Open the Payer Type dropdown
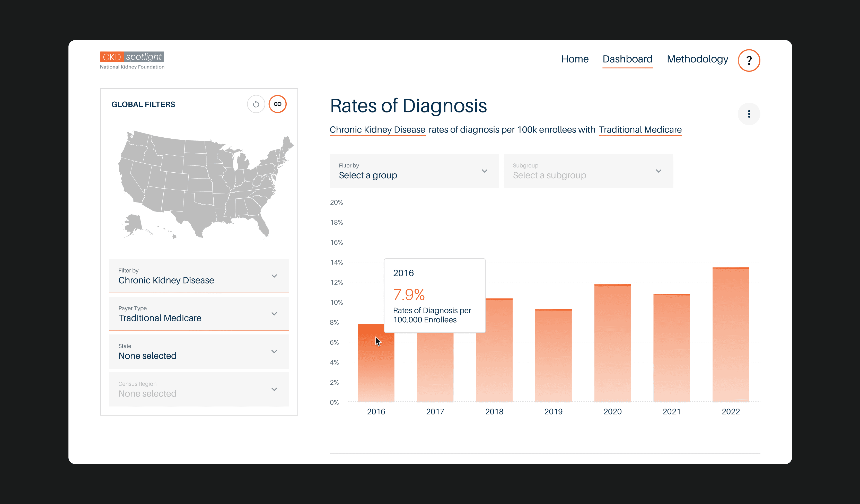Screen dimensions: 860x504 (x=199, y=314)
